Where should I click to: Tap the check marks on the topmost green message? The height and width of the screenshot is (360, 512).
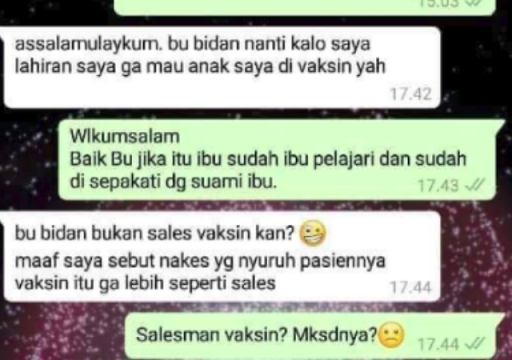click(474, 3)
